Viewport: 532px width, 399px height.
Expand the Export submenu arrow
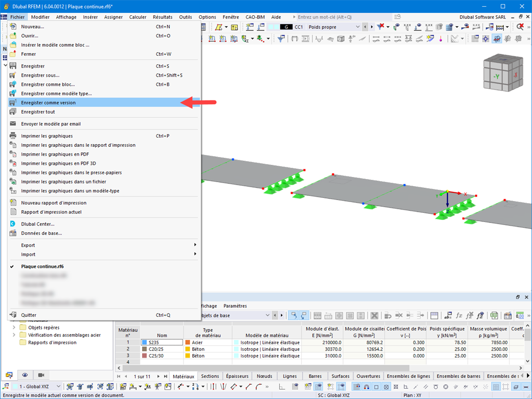tap(195, 245)
